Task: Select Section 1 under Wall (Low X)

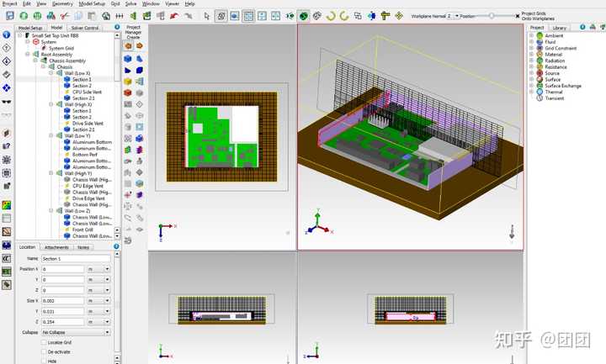Action: 82,79
